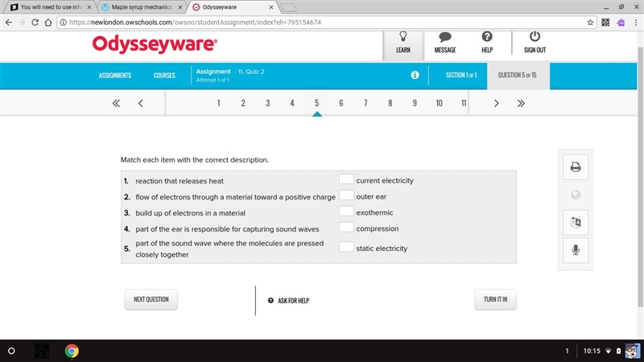Go to question 3
The height and width of the screenshot is (362, 644).
pos(267,103)
